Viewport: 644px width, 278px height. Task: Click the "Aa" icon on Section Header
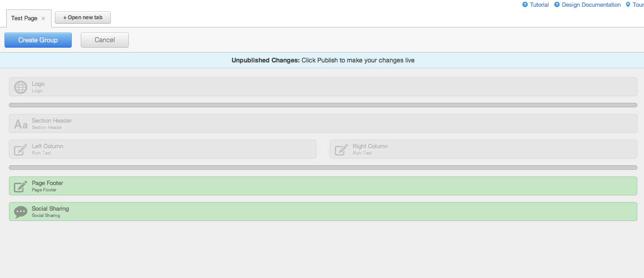[20, 124]
